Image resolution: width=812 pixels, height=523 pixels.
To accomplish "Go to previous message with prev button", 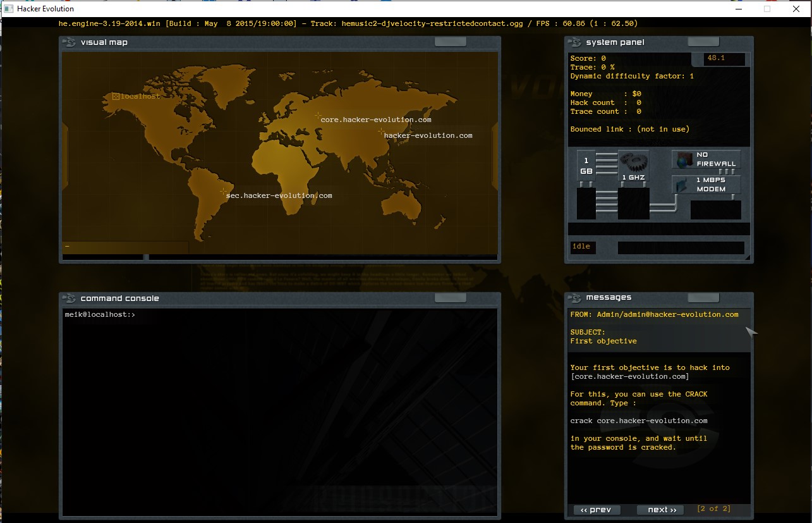I will click(x=597, y=510).
